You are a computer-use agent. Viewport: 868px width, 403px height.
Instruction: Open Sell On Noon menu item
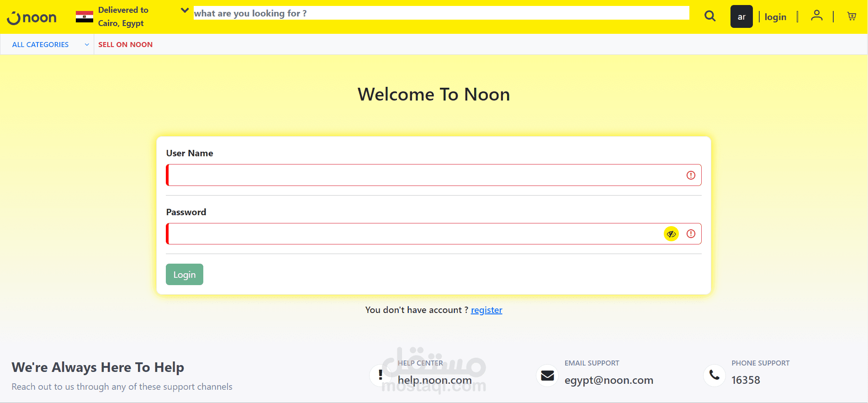(x=126, y=44)
